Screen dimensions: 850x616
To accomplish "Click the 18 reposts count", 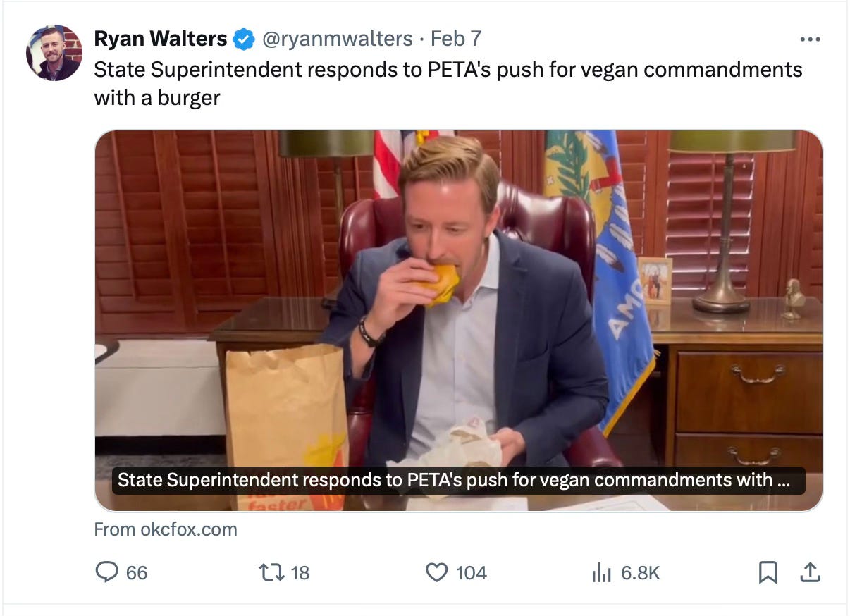I will [x=300, y=572].
